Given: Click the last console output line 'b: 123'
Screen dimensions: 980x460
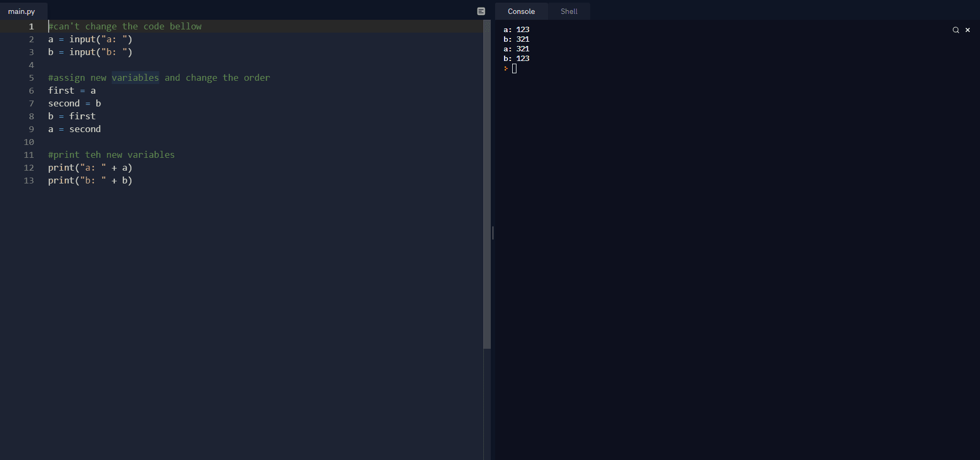Looking at the screenshot, I should 516,58.
